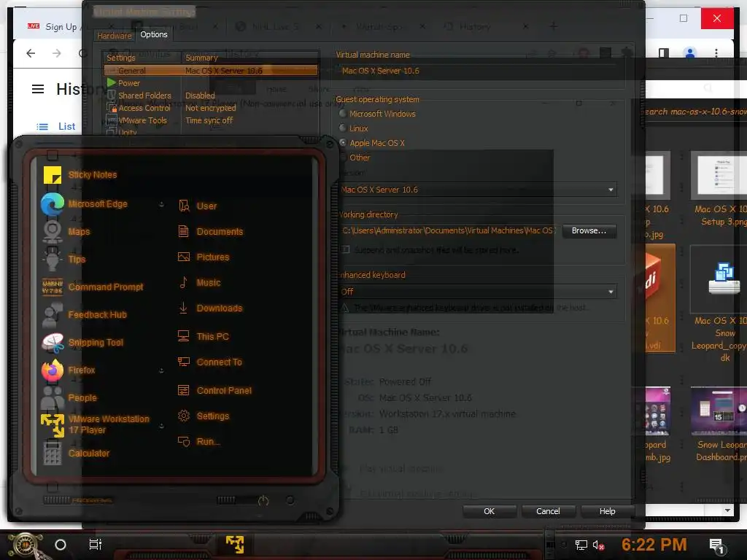Open Music from the start menu
The image size is (747, 560).
pos(199,282)
